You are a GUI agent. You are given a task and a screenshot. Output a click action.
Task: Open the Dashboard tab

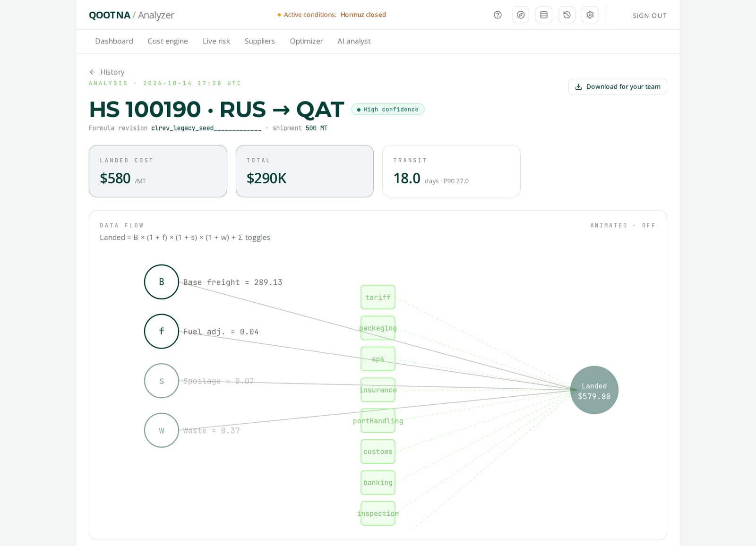click(114, 41)
